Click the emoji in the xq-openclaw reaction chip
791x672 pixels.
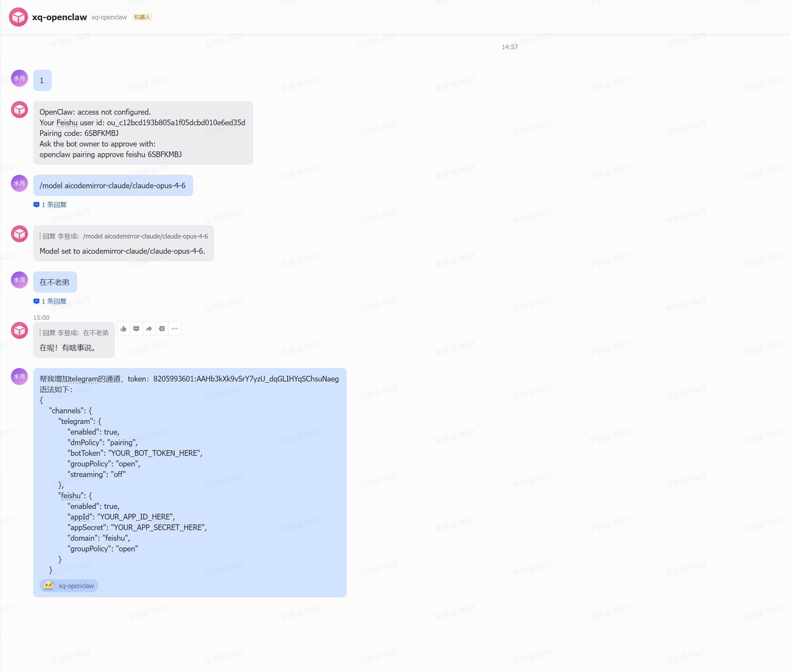49,586
